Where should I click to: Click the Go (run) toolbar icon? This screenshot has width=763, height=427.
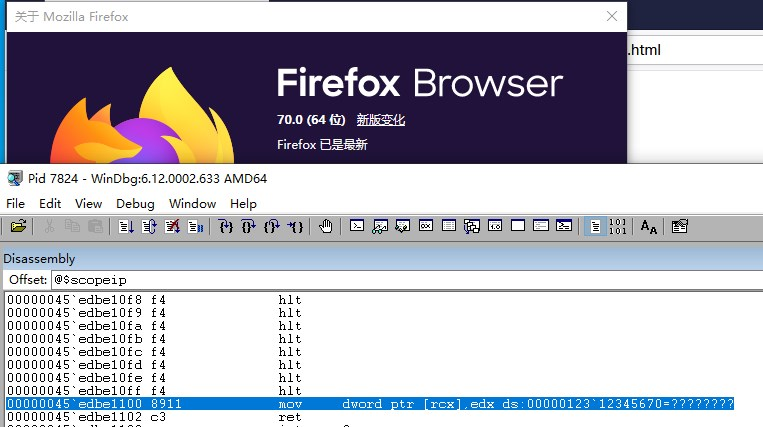click(x=126, y=227)
